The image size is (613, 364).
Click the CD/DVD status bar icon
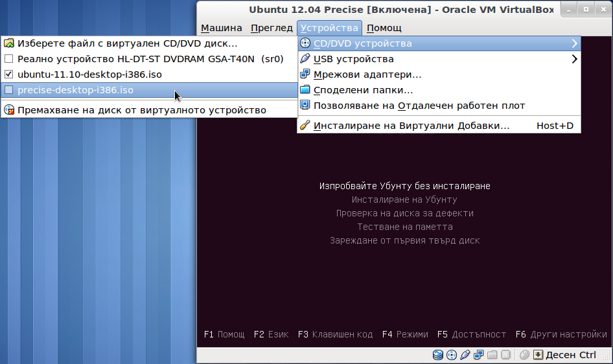pyautogui.click(x=452, y=355)
